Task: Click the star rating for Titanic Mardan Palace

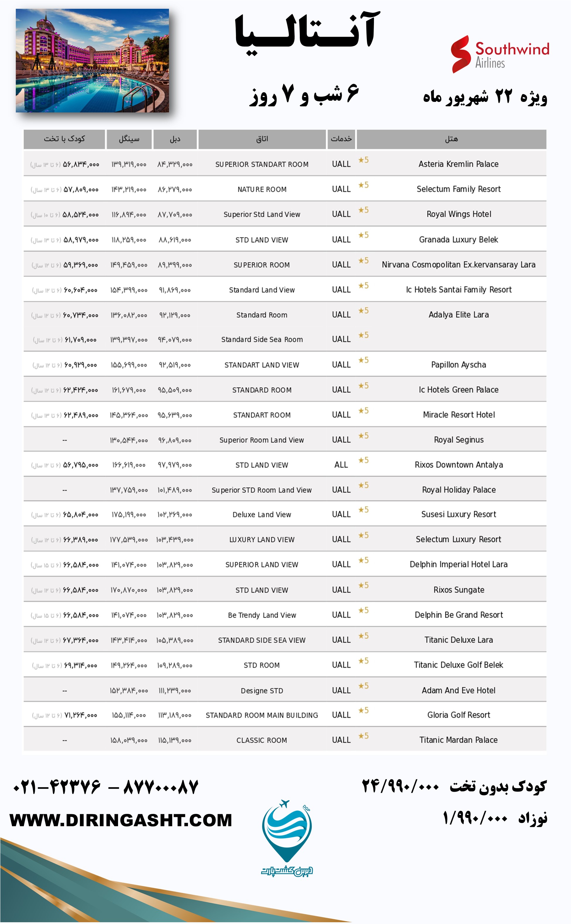Action: point(363,735)
